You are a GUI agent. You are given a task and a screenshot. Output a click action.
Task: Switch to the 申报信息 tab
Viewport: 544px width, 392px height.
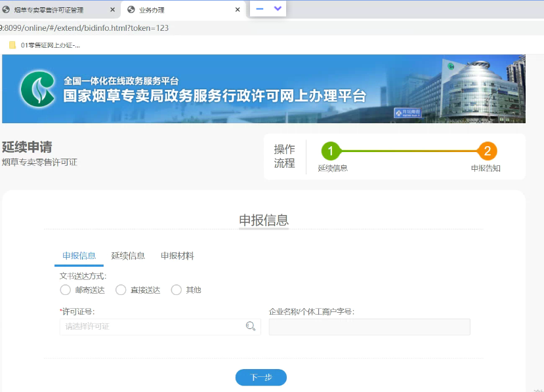click(79, 256)
